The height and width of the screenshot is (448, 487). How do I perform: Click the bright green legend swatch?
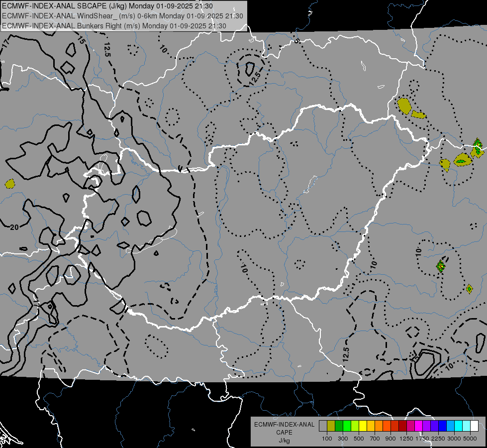click(x=347, y=426)
